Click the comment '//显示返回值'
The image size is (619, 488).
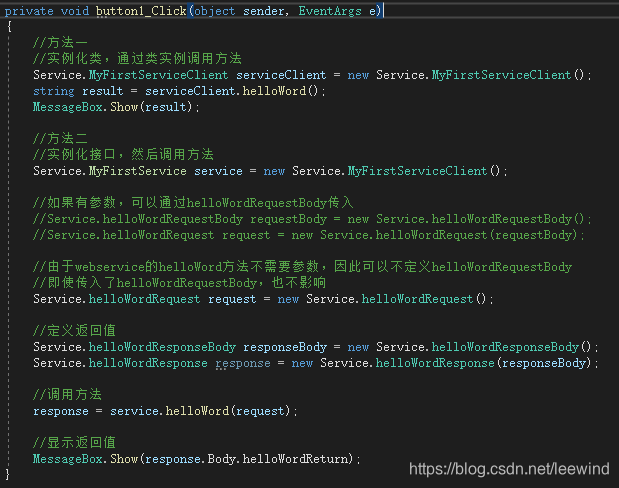tap(74, 443)
